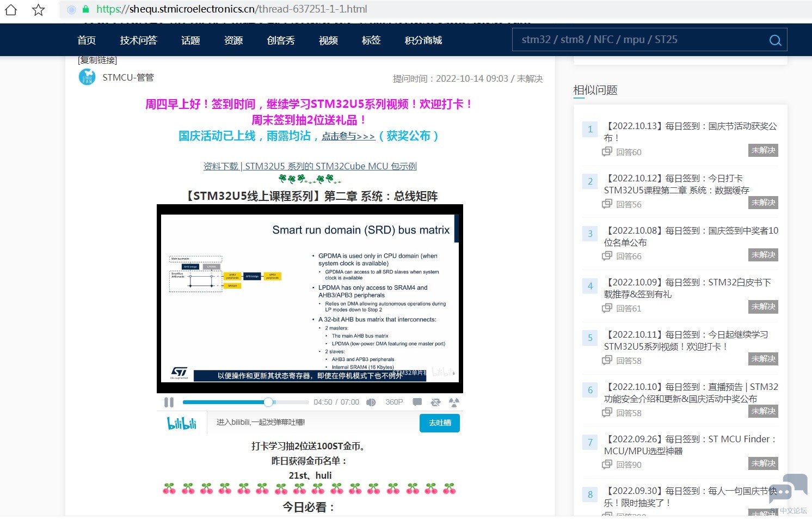Click the reply icon beside 回答56
Viewport: 812px width, 519px height.
[607, 204]
